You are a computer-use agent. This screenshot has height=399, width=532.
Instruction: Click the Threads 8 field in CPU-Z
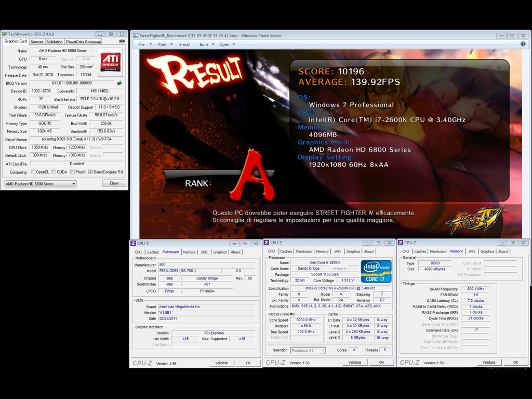click(384, 350)
